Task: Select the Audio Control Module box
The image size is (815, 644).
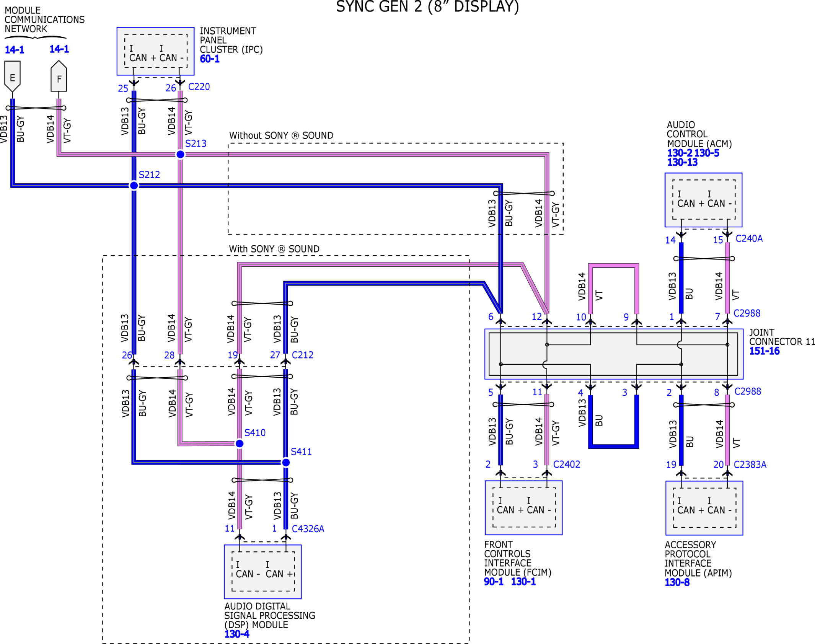Action: (703, 200)
